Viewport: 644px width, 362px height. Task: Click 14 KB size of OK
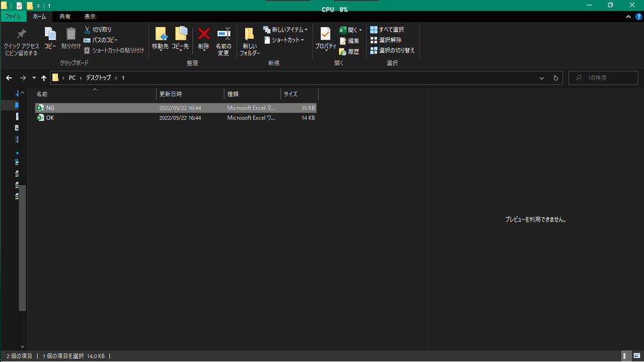(x=308, y=118)
